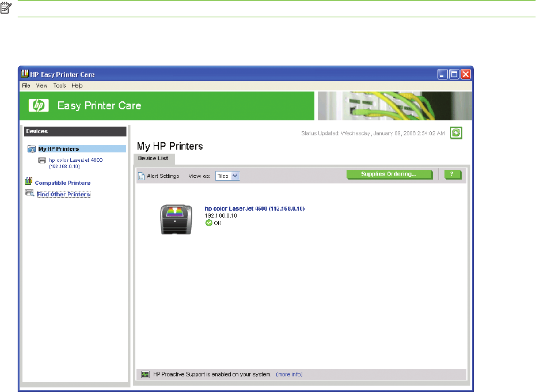The image size is (536, 392).
Task: Click the Devices panel header
Action: point(75,132)
